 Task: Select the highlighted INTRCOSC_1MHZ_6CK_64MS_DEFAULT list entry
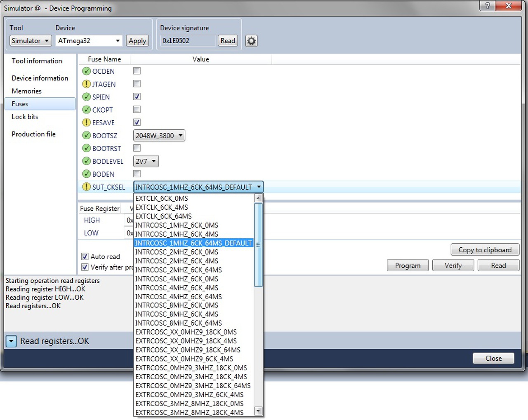coord(193,243)
